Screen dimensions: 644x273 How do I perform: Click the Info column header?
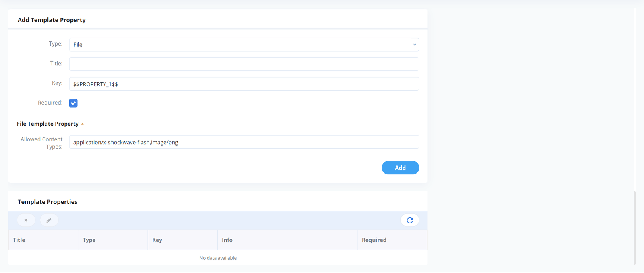coord(227,240)
